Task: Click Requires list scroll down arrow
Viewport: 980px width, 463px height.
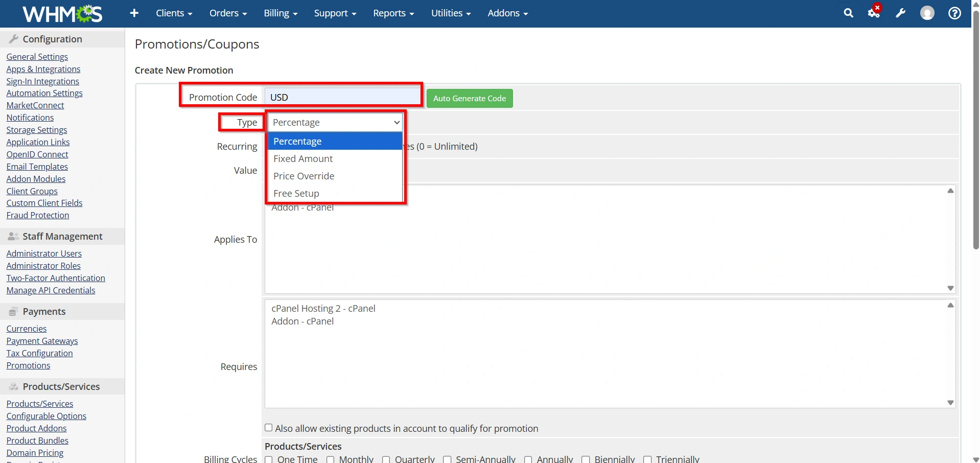Action: 950,403
